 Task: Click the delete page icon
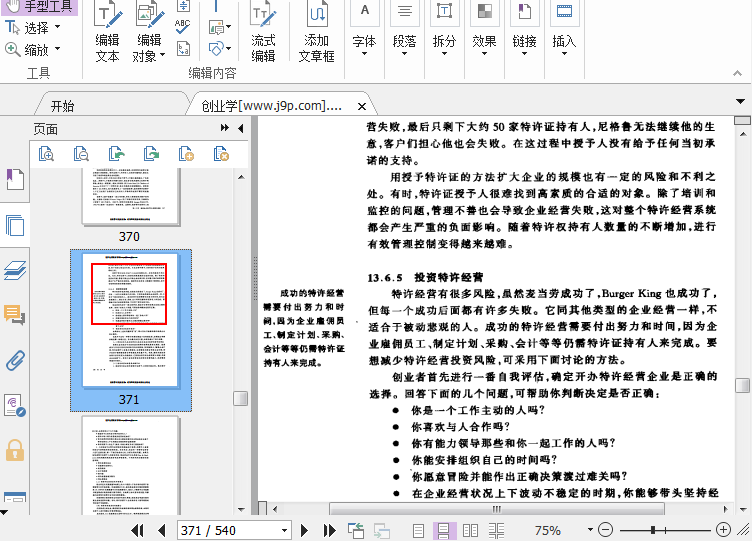(x=221, y=153)
